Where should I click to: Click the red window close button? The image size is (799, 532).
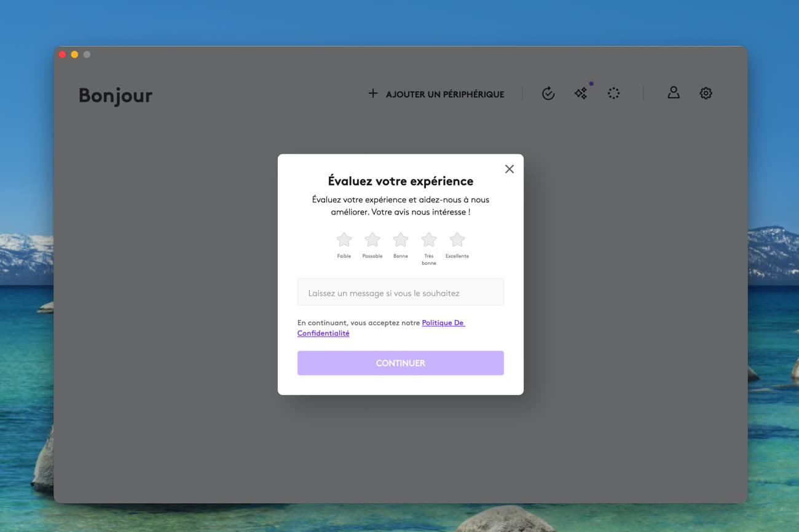[62, 55]
